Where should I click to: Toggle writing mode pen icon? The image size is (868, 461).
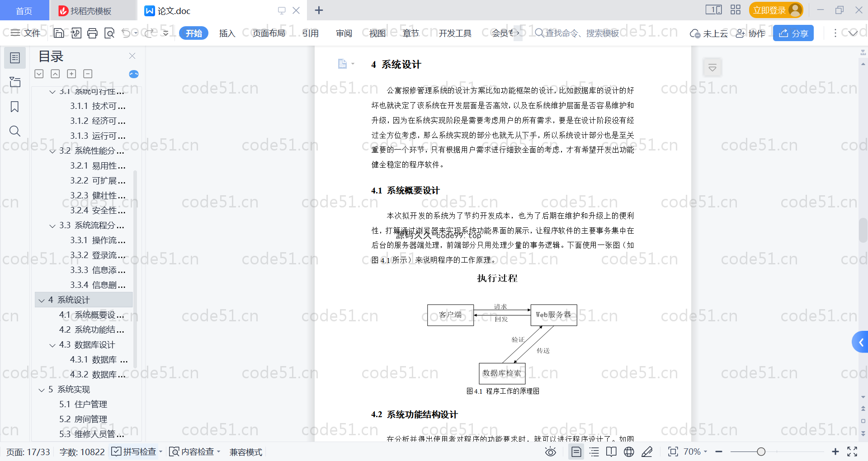(x=647, y=452)
